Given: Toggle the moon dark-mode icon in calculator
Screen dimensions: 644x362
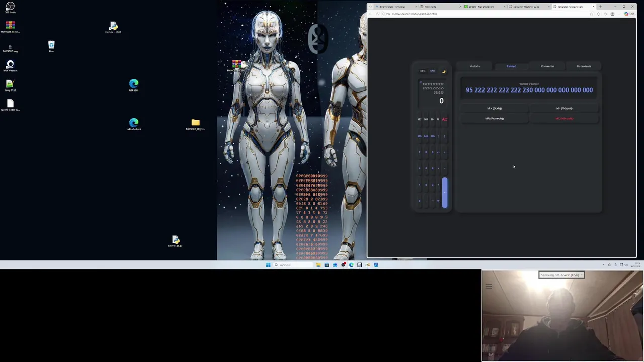Looking at the screenshot, I should (444, 71).
